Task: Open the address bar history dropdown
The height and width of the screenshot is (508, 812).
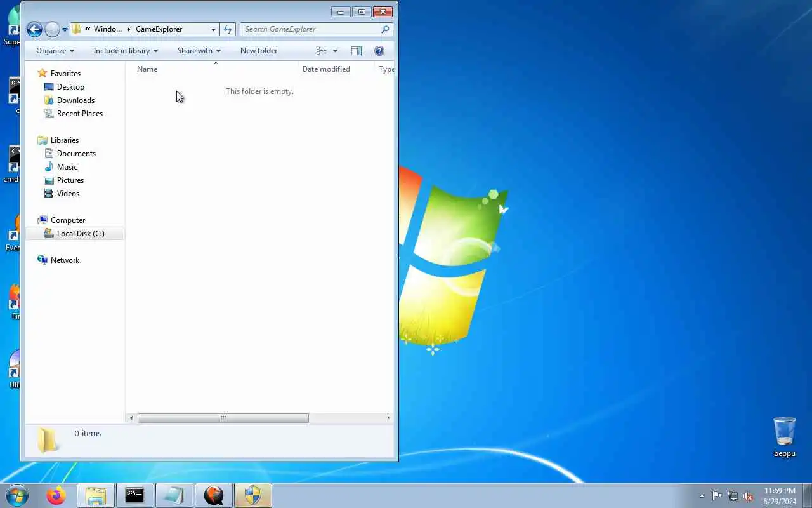Action: point(213,29)
